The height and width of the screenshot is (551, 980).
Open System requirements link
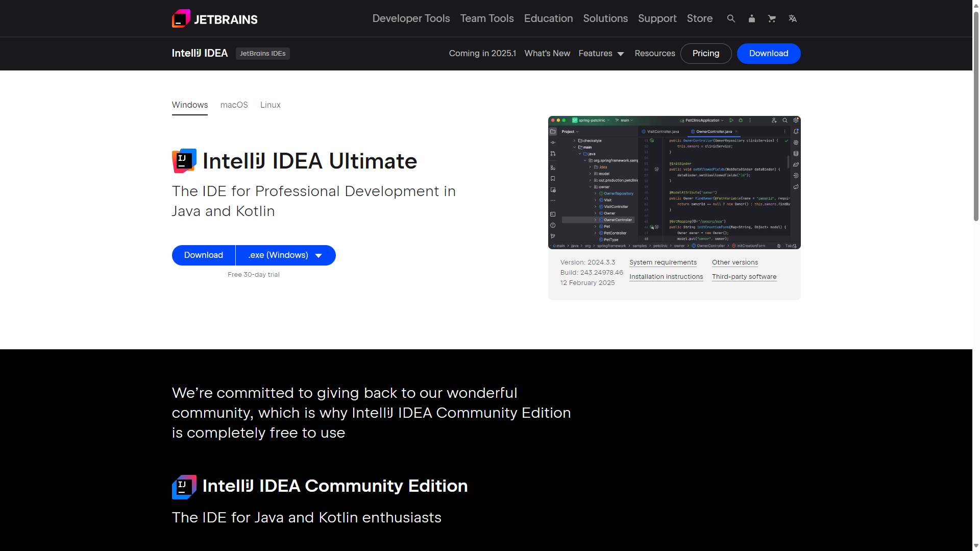point(663,262)
